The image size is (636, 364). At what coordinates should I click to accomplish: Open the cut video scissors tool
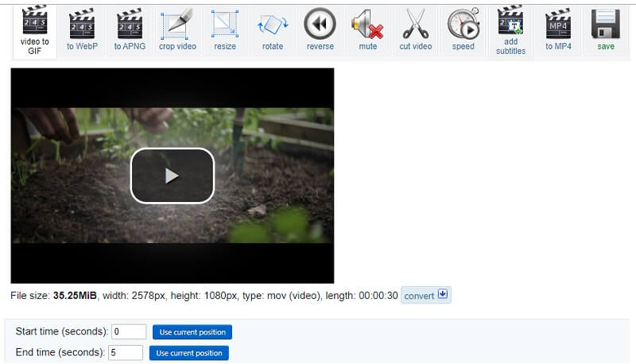416,29
